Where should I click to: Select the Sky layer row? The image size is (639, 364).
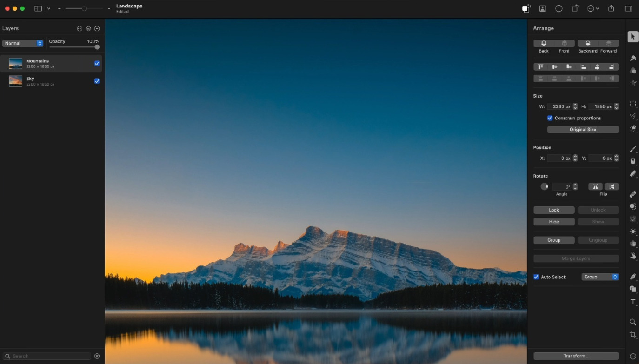click(51, 81)
